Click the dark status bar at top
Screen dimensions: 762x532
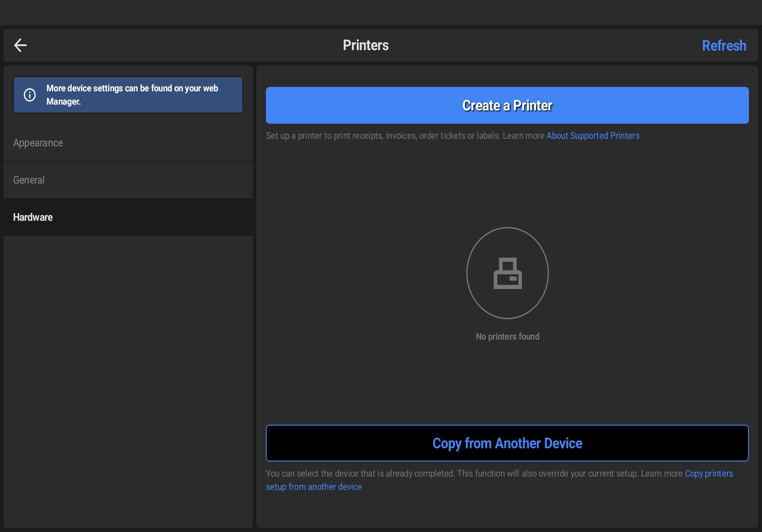[381, 12]
